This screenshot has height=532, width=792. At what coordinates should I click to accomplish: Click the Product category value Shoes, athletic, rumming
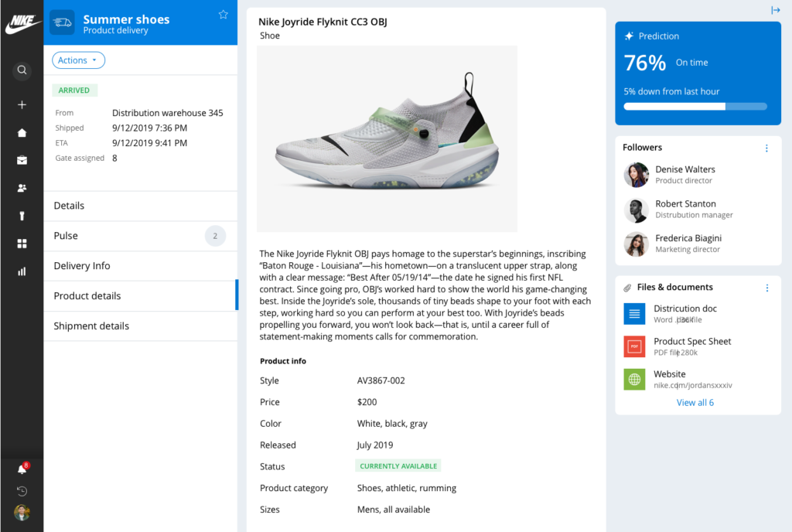pos(407,488)
